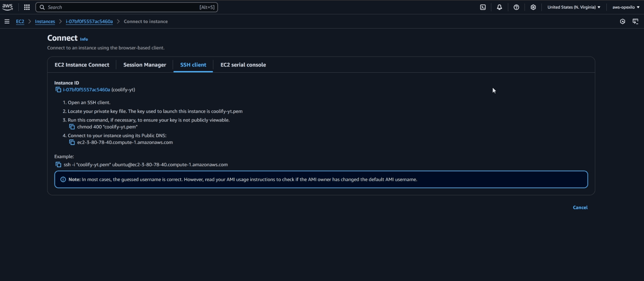Click the example ssh -i command text
Screen dimensions: 644x281
(x=146, y=165)
